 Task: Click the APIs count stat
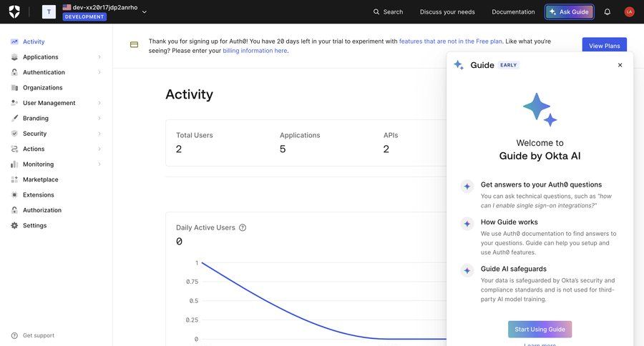coord(386,149)
